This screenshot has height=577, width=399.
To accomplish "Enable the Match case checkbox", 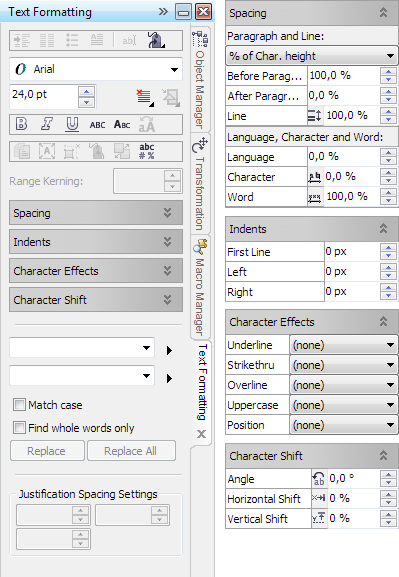I will click(19, 405).
